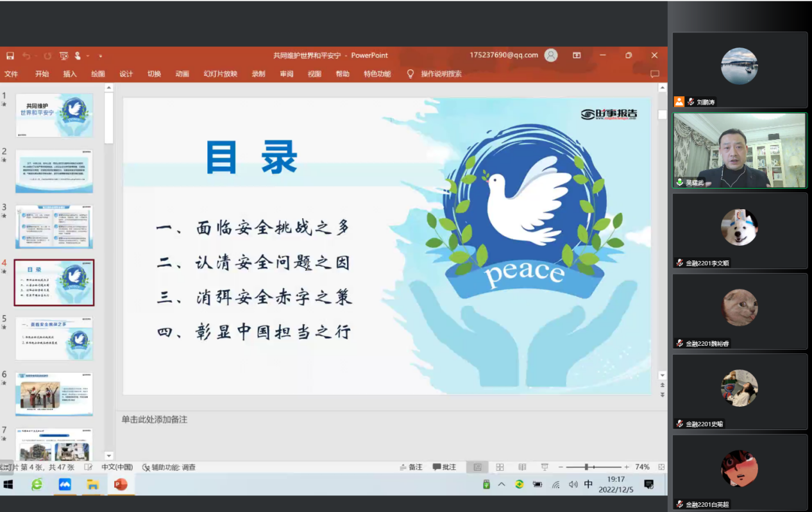Select slide 6 thumbnail in panel
812x512 pixels.
pyautogui.click(x=54, y=394)
